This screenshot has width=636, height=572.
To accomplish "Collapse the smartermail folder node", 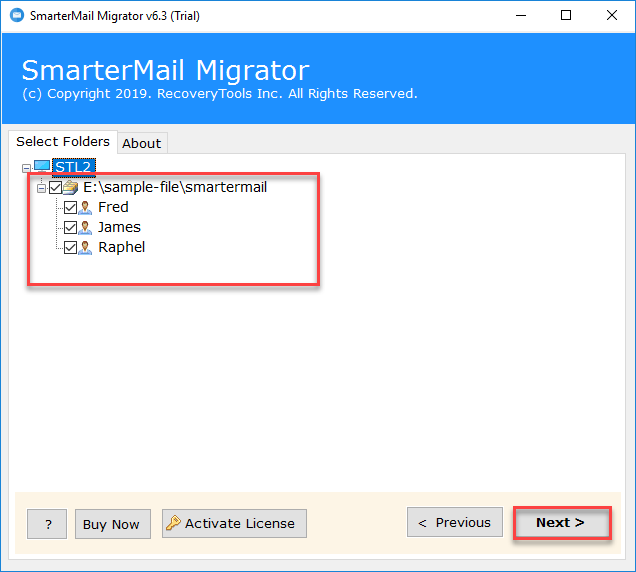I will click(41, 188).
